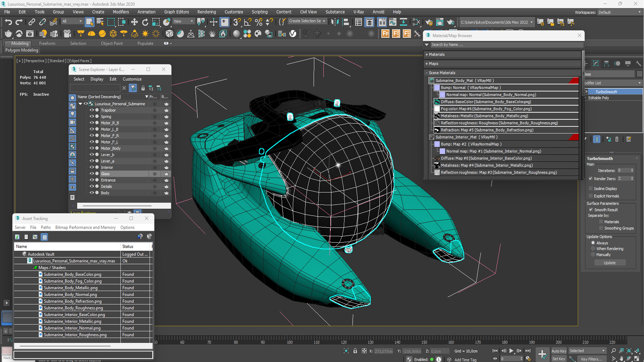Click the Search by Name field
644x362 pixels.
pos(506,45)
